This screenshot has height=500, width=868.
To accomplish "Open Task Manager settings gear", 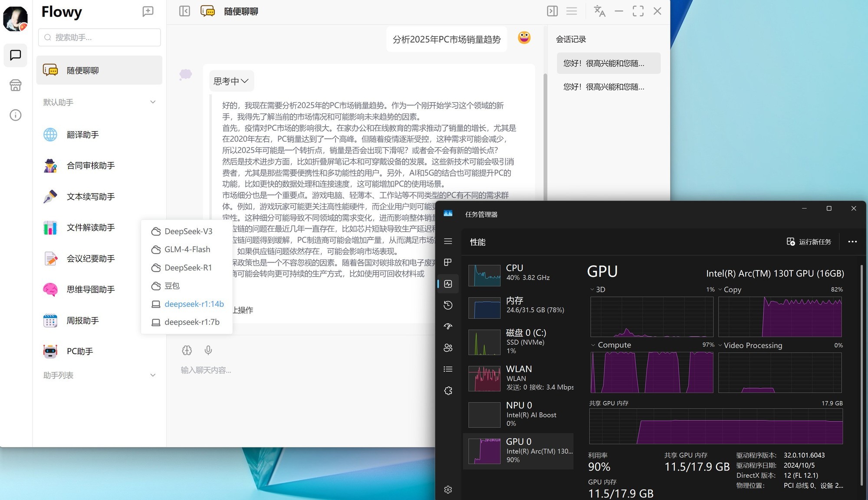I will tap(448, 490).
